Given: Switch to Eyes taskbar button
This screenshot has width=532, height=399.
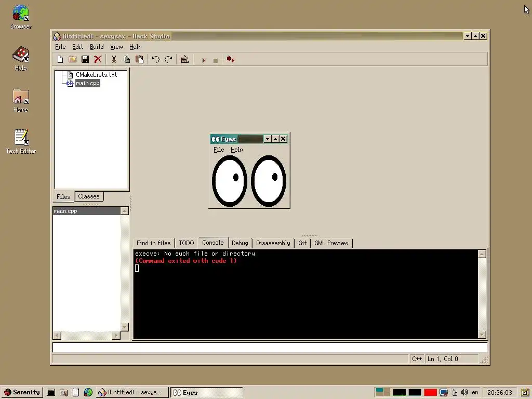Looking at the screenshot, I should (207, 392).
